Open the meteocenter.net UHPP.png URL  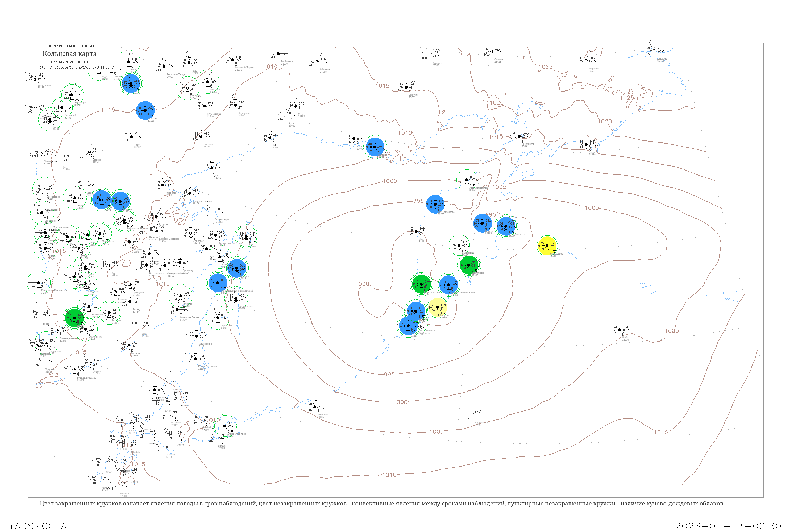75,68
